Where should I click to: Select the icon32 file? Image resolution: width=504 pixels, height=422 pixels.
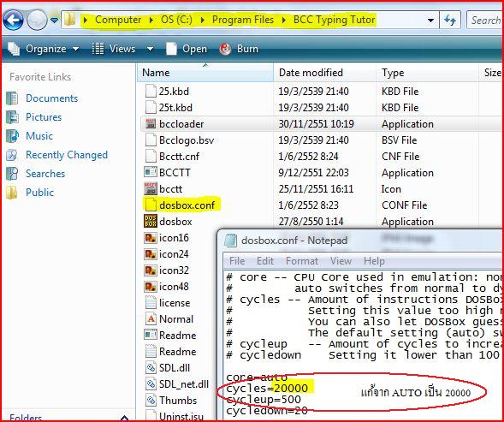[x=166, y=270]
